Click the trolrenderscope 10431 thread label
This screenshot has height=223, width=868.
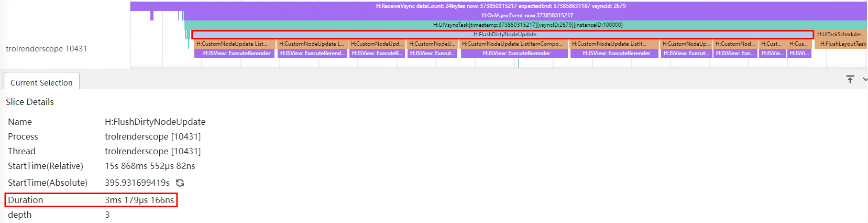pos(46,48)
